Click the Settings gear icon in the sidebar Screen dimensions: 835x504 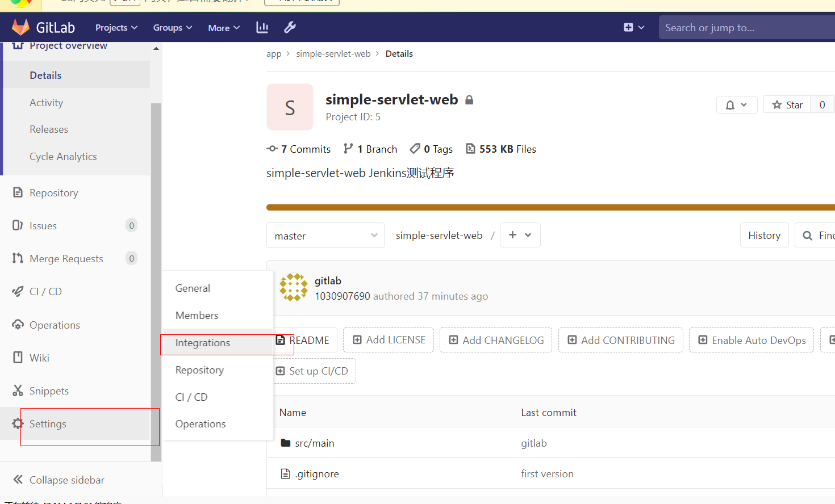(18, 423)
